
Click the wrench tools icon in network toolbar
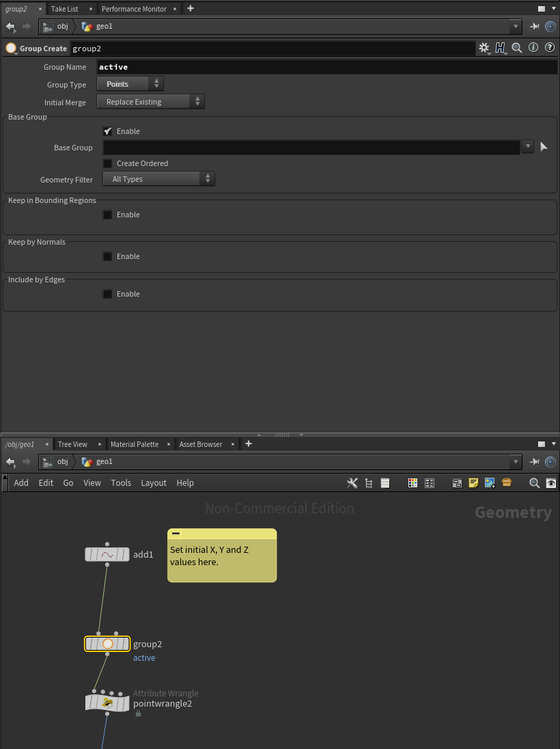pyautogui.click(x=352, y=483)
